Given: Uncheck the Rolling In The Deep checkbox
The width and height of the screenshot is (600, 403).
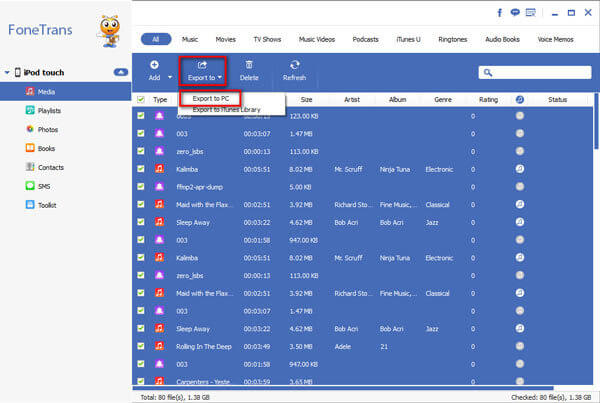Looking at the screenshot, I should pos(141,346).
